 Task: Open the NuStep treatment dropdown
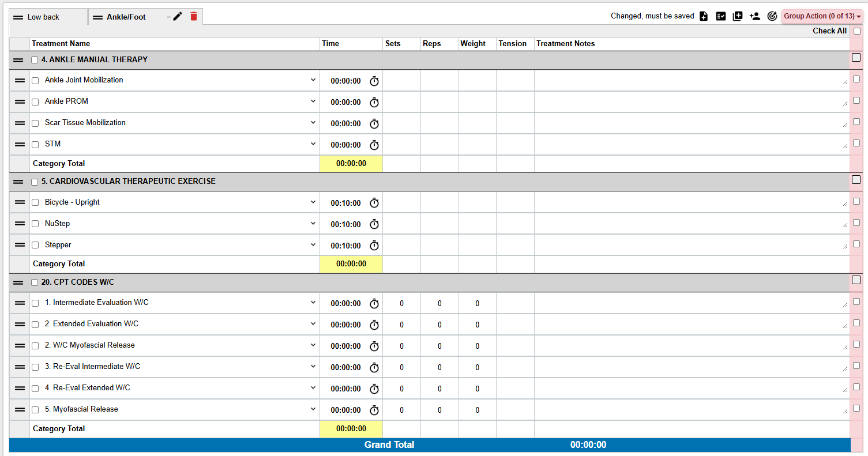[x=313, y=224]
